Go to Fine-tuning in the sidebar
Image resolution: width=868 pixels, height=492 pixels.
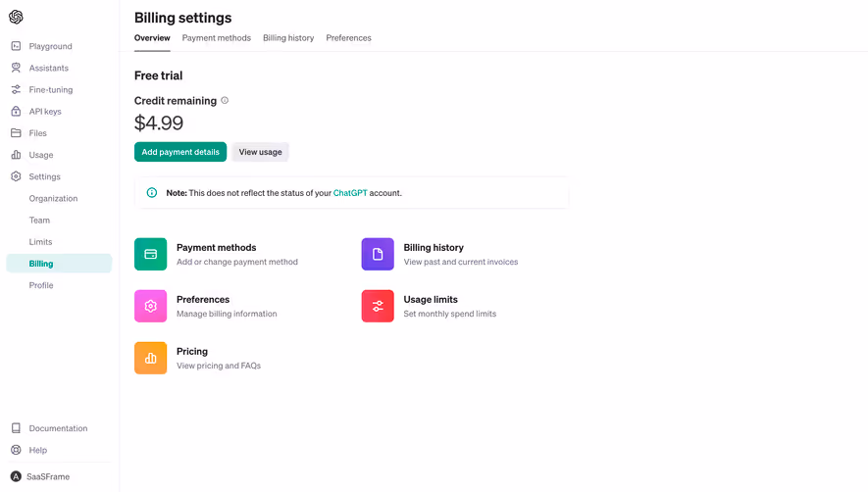[x=51, y=89]
